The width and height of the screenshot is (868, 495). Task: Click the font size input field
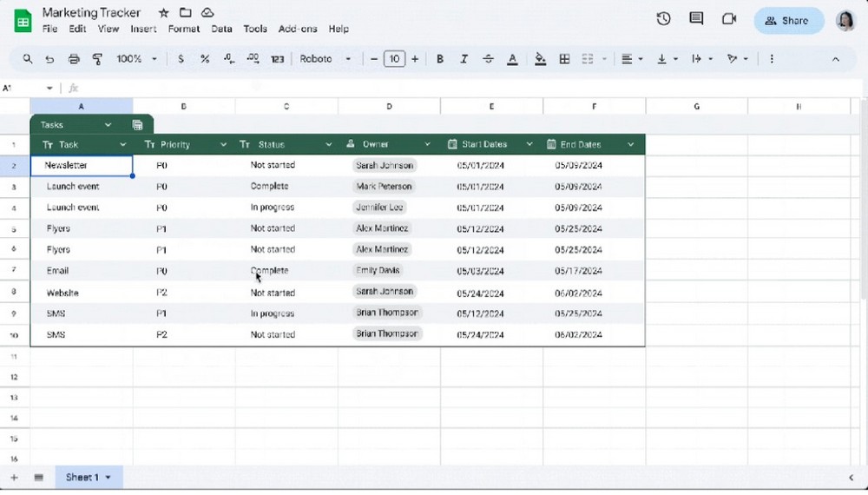394,59
